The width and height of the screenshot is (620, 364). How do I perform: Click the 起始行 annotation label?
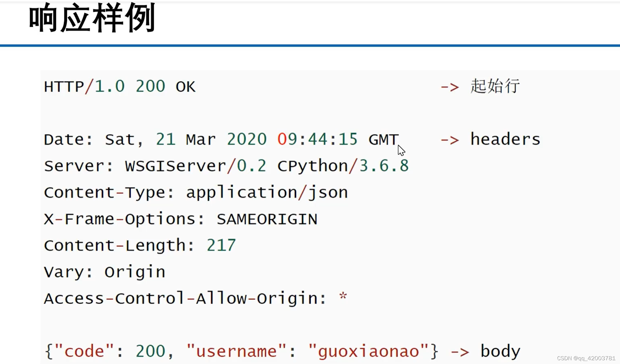[x=495, y=86]
